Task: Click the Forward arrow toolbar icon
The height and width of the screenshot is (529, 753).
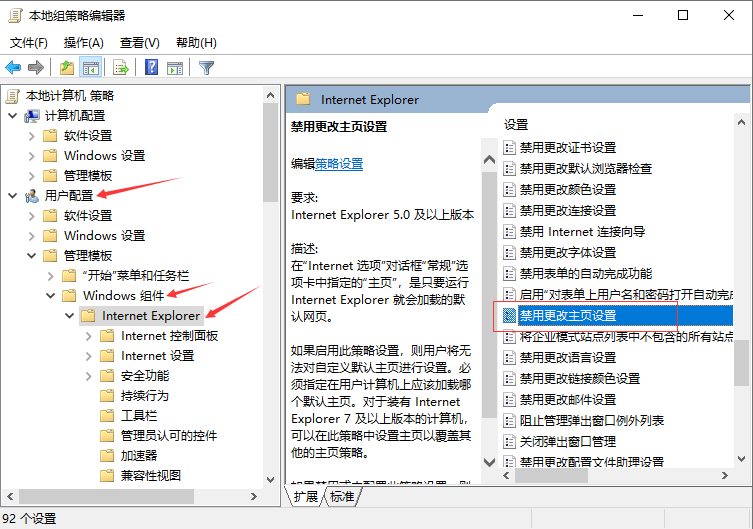Action: pyautogui.click(x=36, y=68)
